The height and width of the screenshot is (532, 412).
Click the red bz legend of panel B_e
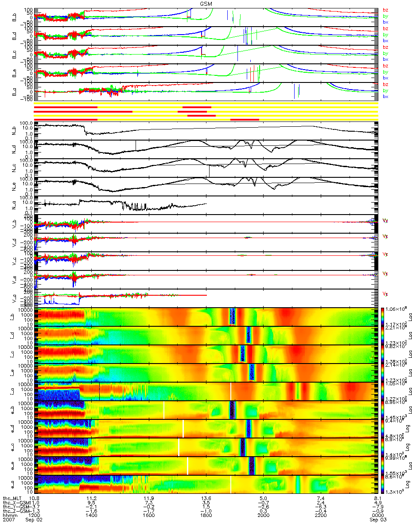[386, 66]
